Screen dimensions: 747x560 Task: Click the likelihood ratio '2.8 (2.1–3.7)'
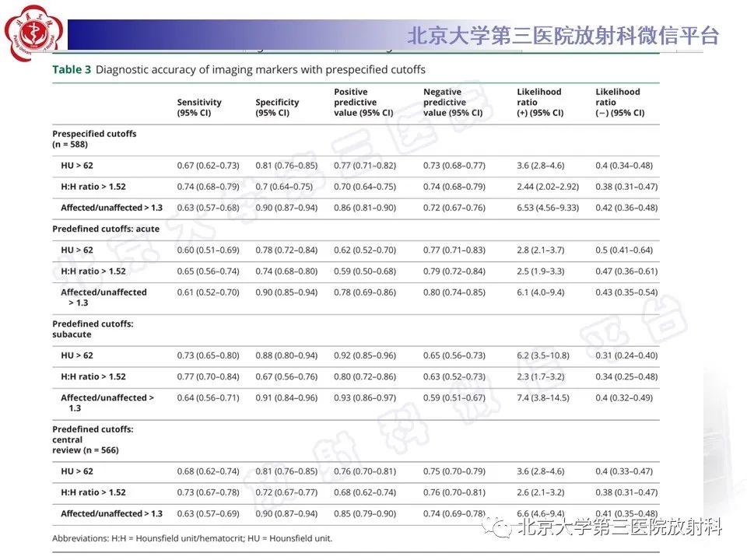(x=541, y=250)
